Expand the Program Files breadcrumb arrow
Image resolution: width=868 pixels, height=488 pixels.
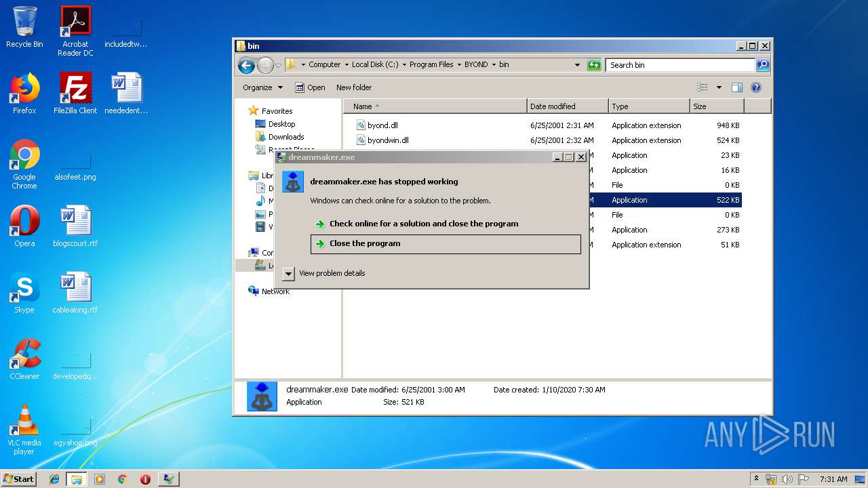coord(459,65)
